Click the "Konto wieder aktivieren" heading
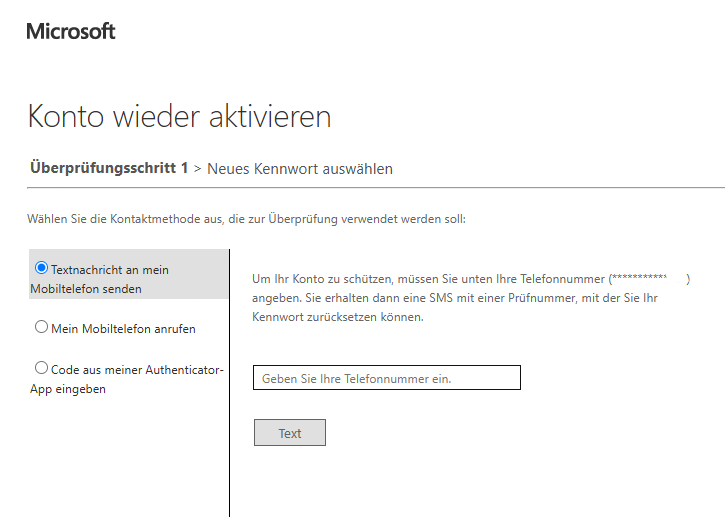This screenshot has height=527, width=725. coord(179,116)
